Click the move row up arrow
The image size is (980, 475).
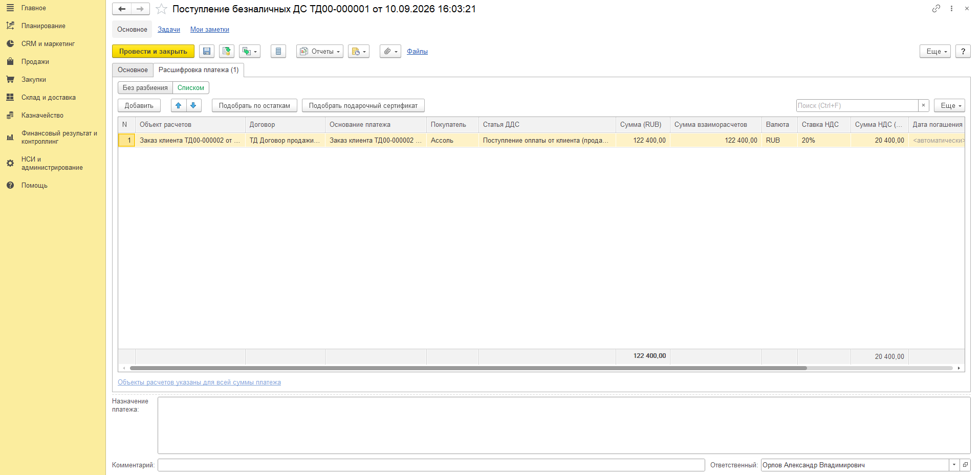click(x=179, y=105)
